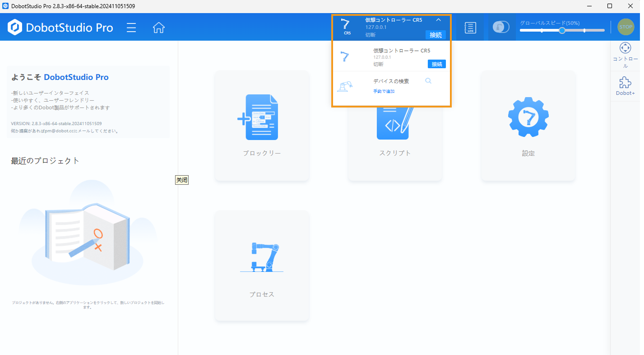Hit the round STOP emergency button
The height and width of the screenshot is (355, 644).
(626, 27)
